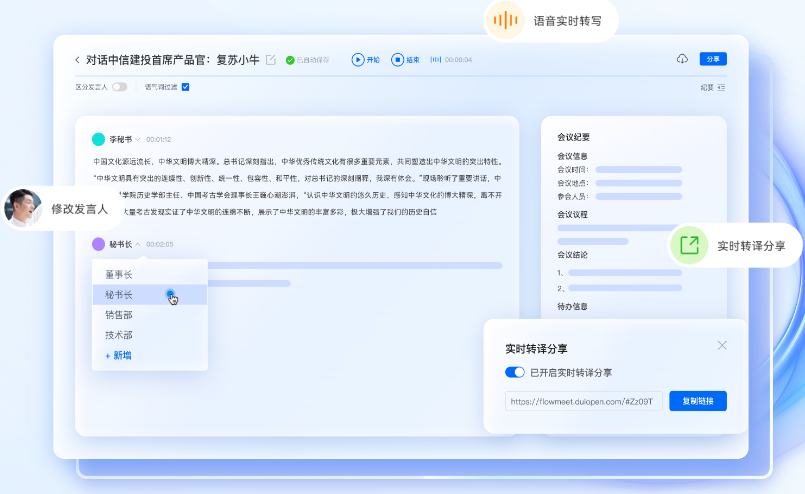Uncheck the 语气词过滤 checkbox

pyautogui.click(x=185, y=87)
